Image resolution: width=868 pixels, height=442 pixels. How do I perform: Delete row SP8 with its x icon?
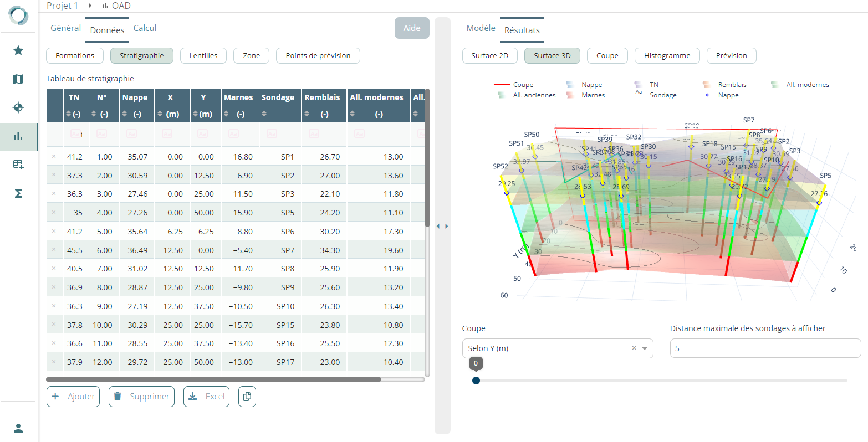(x=54, y=269)
